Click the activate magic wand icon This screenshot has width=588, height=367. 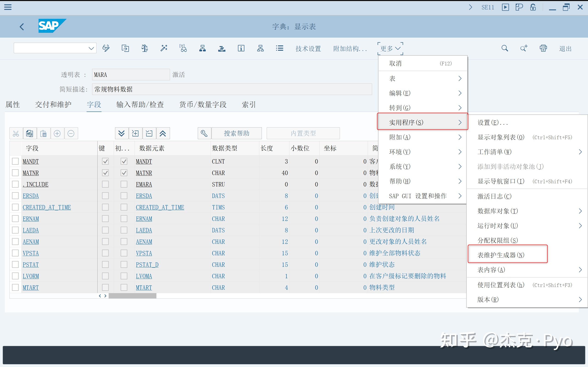(x=164, y=48)
